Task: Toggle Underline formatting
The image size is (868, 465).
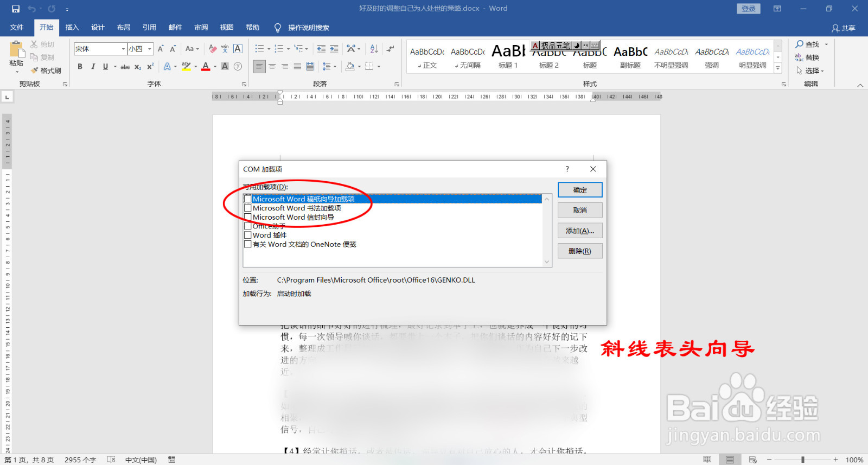Action: tap(105, 66)
